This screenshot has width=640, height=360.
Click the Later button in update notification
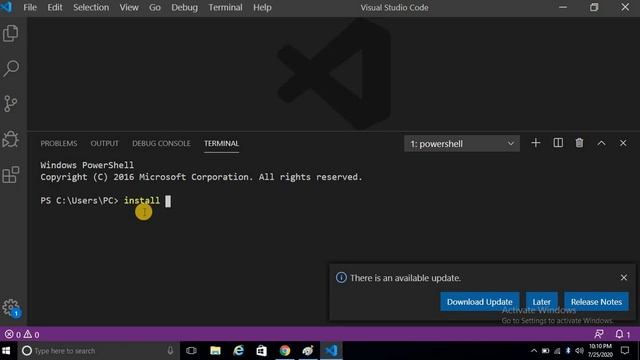(x=541, y=302)
